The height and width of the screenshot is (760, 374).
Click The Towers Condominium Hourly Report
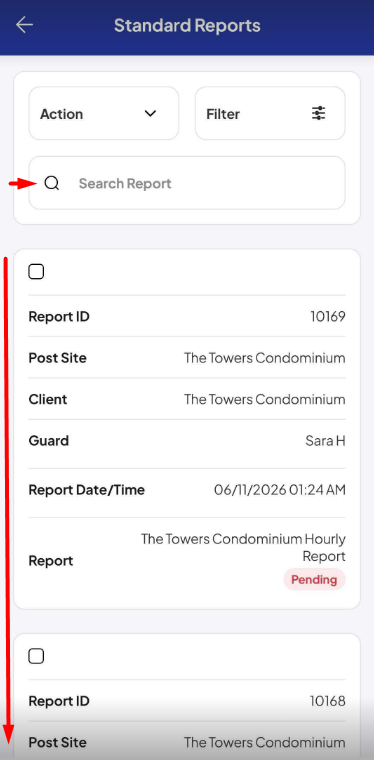[243, 547]
